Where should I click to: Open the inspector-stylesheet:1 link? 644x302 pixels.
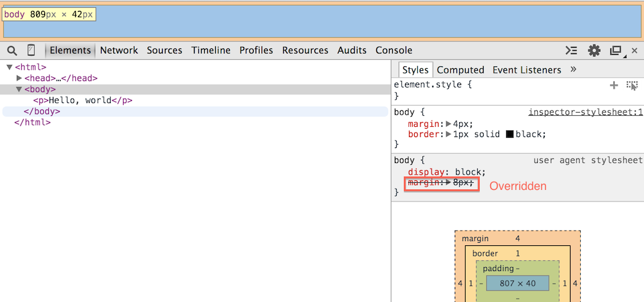tap(585, 112)
